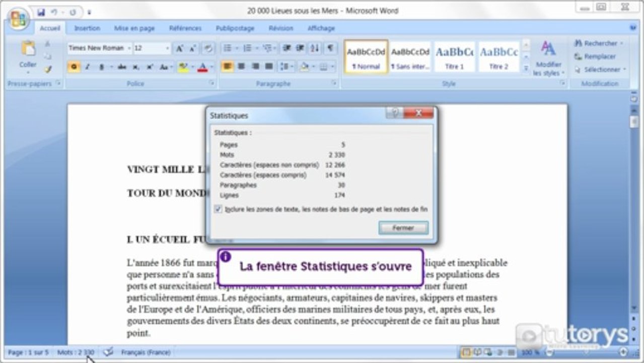
Task: Open help in the Statistiques dialog
Action: click(394, 113)
